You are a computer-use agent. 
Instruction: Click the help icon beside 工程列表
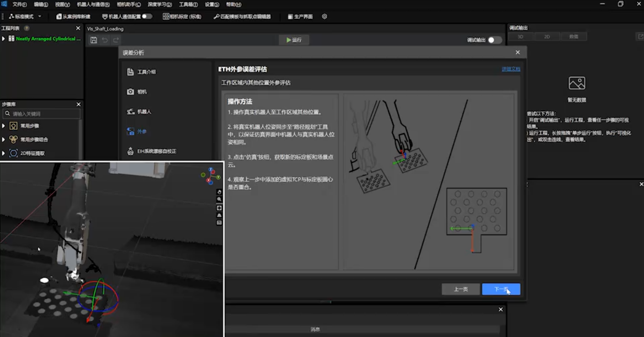click(x=27, y=28)
